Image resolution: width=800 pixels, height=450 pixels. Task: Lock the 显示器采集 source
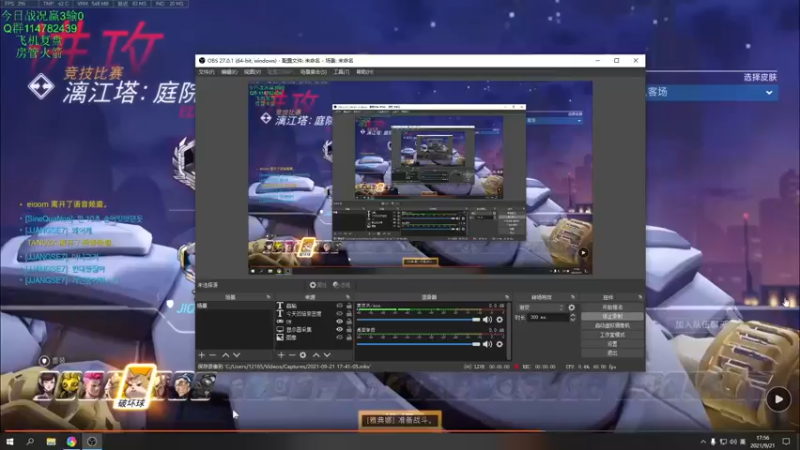coord(349,330)
